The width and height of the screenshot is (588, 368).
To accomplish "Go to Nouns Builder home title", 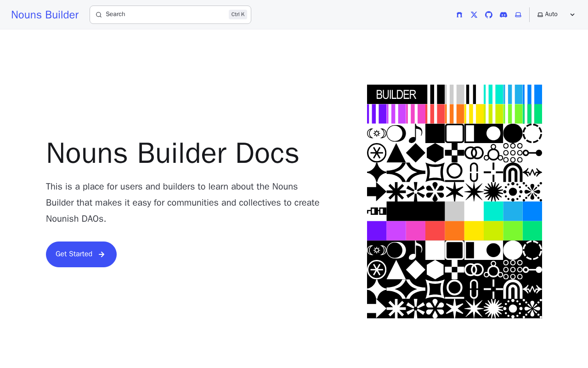I will 45,15.
